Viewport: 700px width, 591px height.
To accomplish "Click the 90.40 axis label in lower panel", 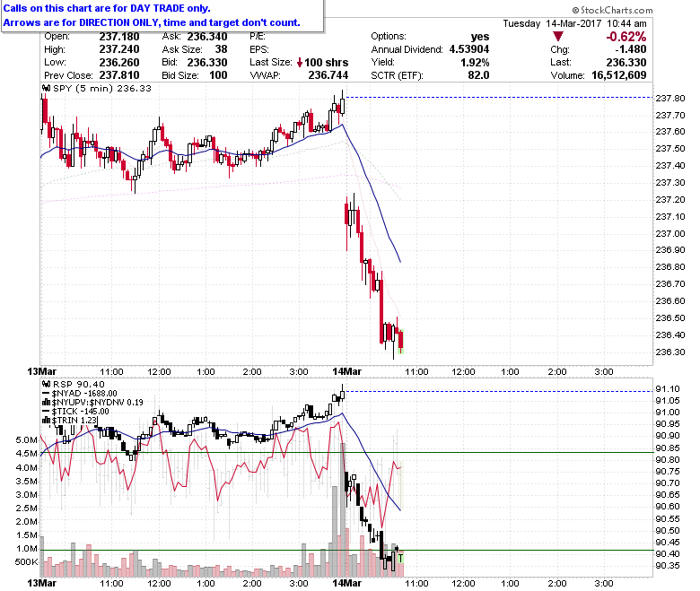I will [668, 554].
